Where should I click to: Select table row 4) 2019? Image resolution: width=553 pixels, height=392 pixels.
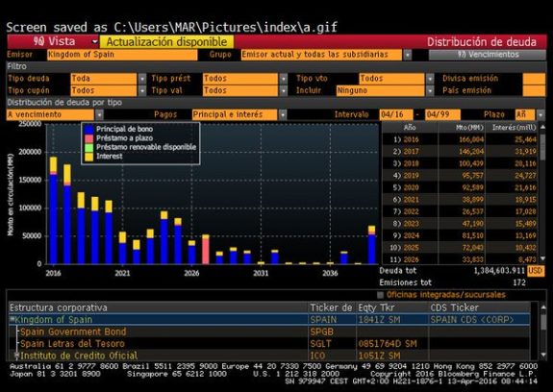(461, 176)
